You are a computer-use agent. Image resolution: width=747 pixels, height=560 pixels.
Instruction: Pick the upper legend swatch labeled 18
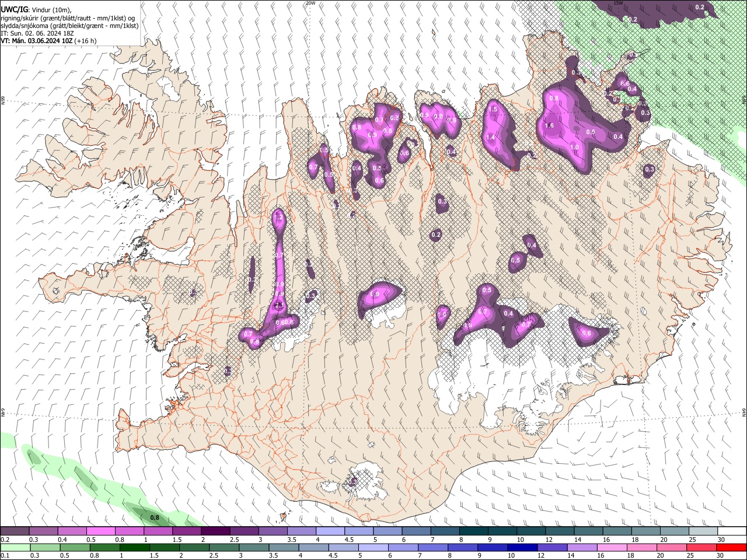pos(647,531)
